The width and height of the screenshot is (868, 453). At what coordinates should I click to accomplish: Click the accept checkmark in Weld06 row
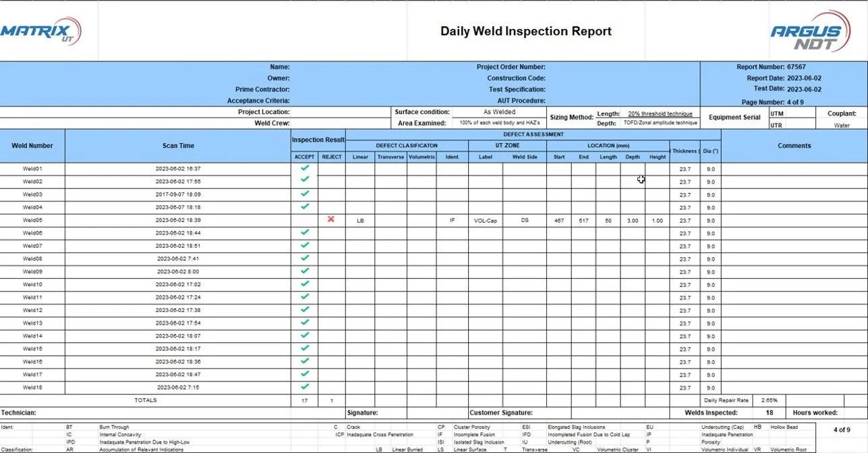(304, 232)
